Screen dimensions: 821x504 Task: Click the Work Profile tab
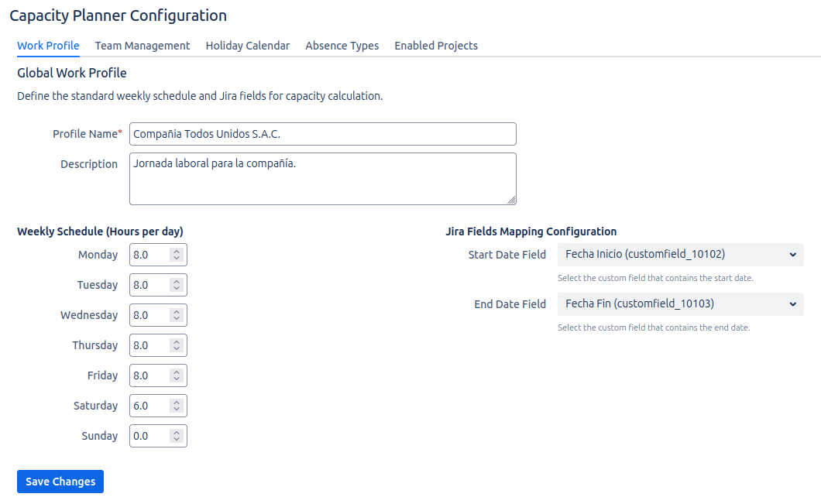[x=47, y=46]
